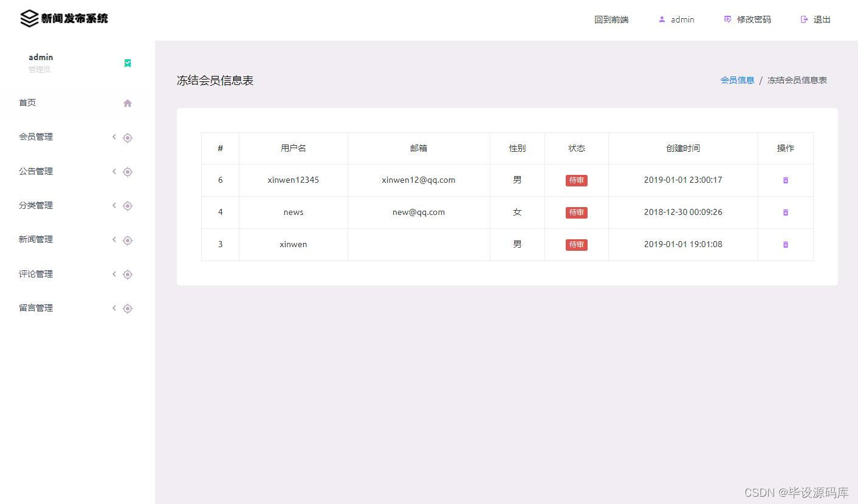Click the admin text in the top bar
Viewport: 858px width, 504px height.
(x=682, y=19)
